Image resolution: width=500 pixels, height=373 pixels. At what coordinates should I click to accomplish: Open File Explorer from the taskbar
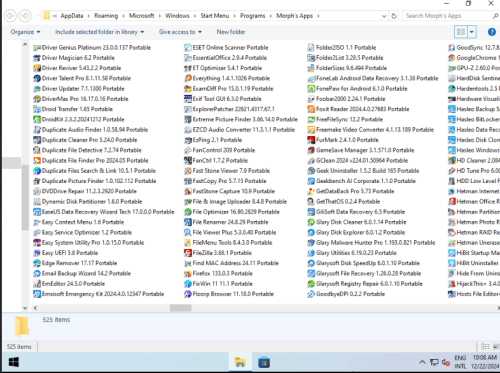(240, 362)
